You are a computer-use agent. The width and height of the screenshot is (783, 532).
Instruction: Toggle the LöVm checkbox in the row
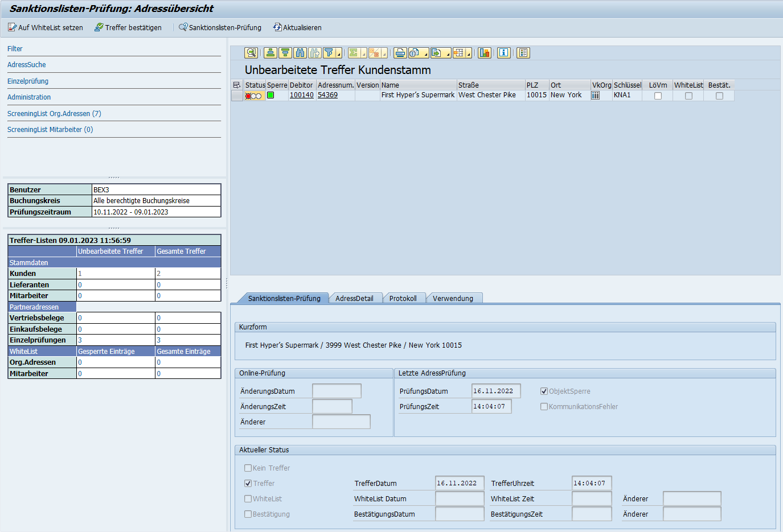[658, 96]
